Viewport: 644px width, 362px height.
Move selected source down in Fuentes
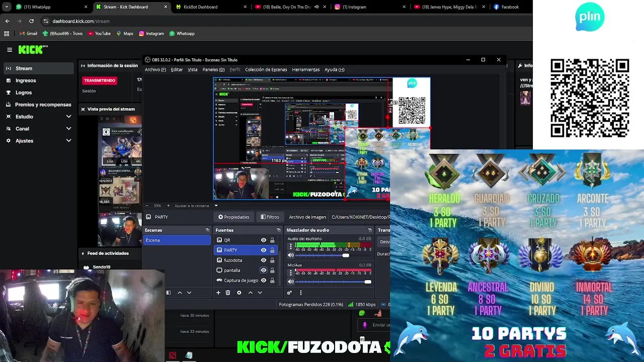[260, 293]
